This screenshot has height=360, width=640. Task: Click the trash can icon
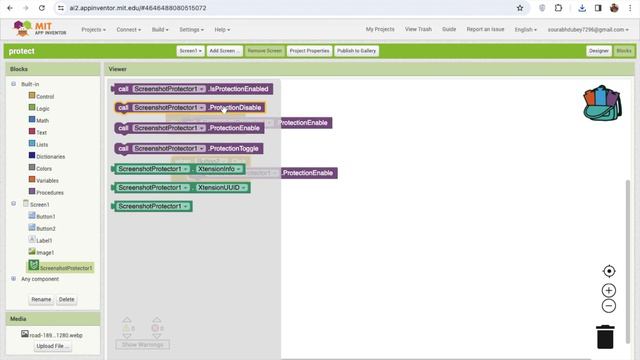pos(605,337)
